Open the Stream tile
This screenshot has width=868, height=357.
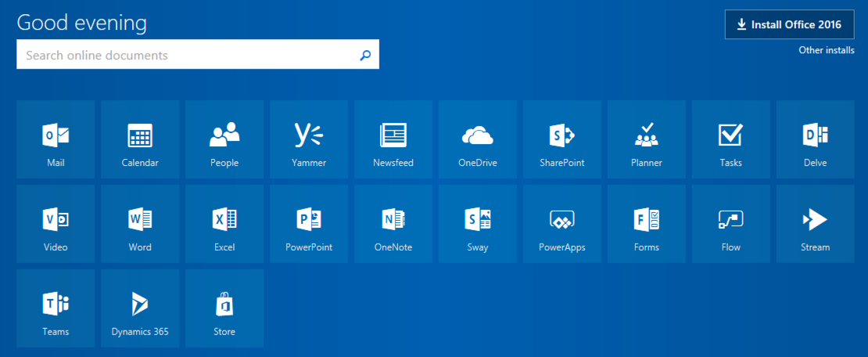(x=816, y=224)
